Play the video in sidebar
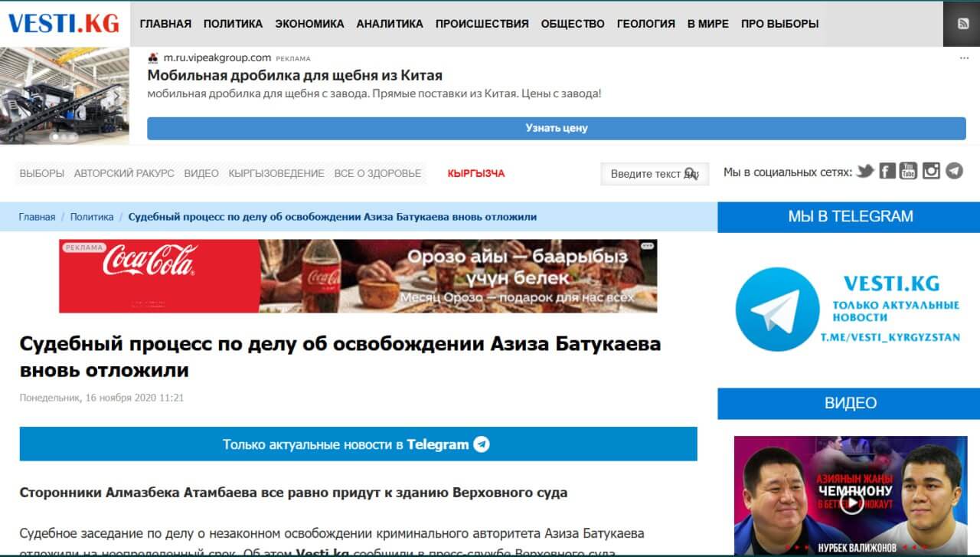The width and height of the screenshot is (980, 557). pyautogui.click(x=851, y=502)
